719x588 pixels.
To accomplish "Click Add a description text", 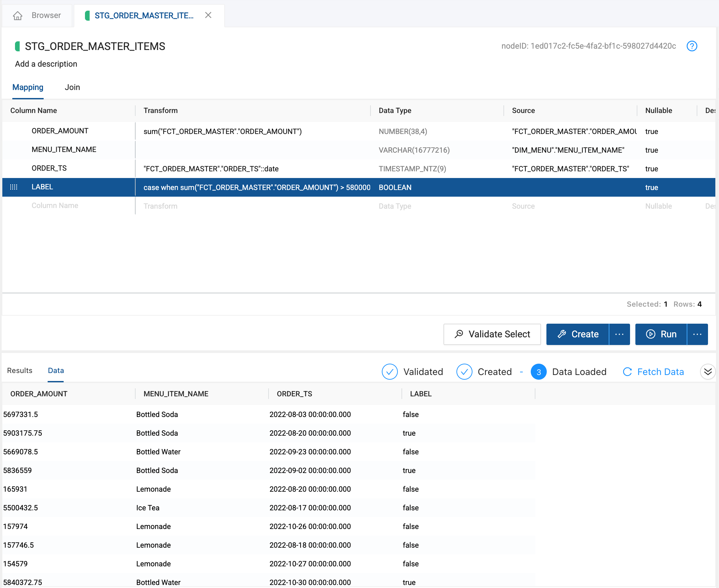I will [46, 64].
